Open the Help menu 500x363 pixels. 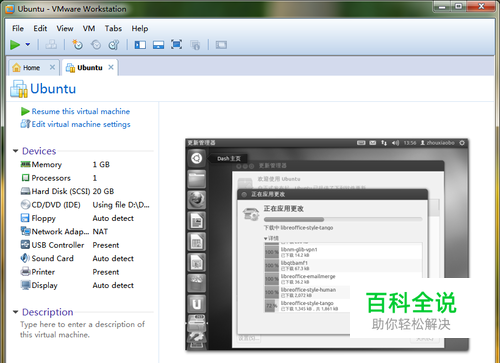pyautogui.click(x=140, y=29)
